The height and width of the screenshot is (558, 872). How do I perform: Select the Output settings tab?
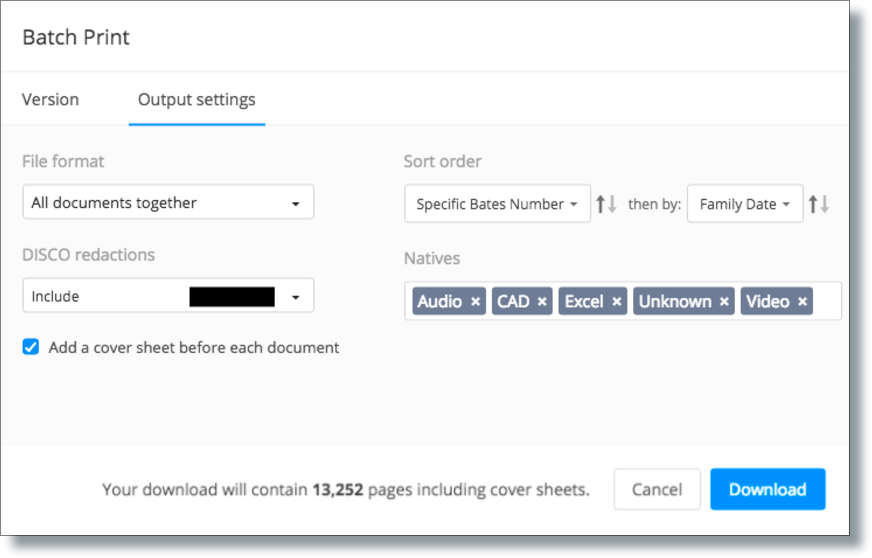pyautogui.click(x=197, y=100)
